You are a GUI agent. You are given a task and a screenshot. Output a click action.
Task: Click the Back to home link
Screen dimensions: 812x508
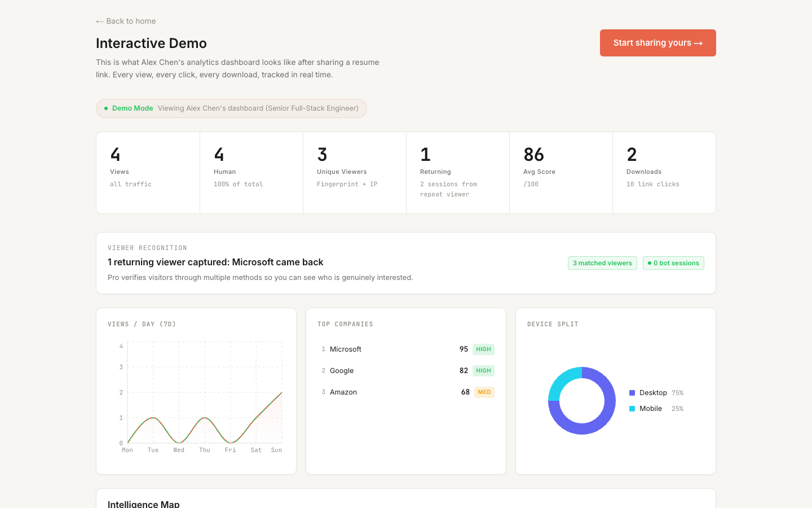point(125,21)
